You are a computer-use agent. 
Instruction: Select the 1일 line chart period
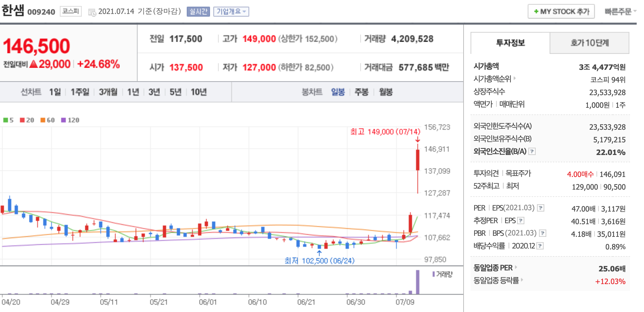click(x=55, y=92)
